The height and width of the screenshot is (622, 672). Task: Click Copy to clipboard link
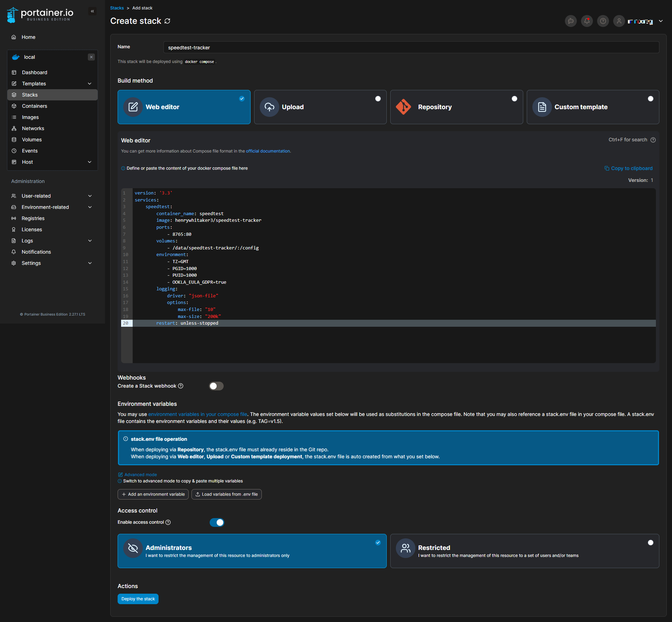pyautogui.click(x=628, y=168)
